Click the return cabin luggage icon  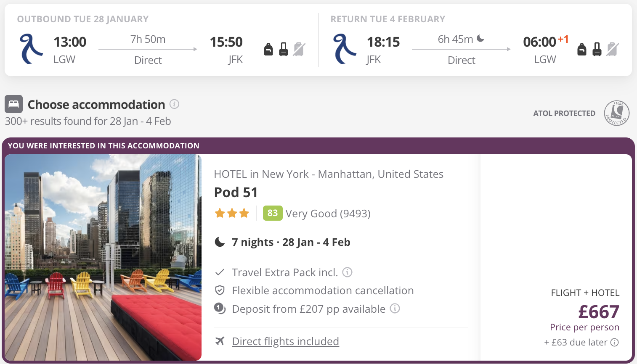(597, 50)
